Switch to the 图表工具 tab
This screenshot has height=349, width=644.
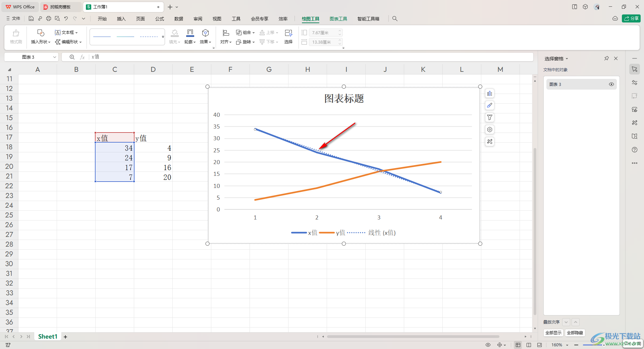pos(338,19)
